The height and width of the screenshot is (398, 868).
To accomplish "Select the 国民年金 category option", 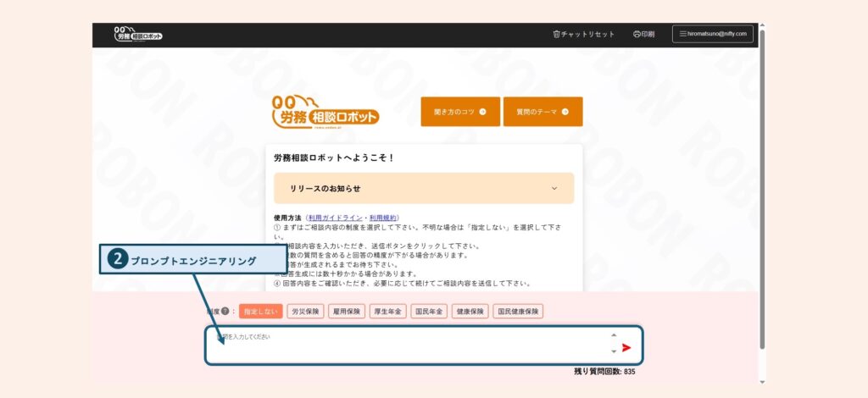I will pos(429,312).
